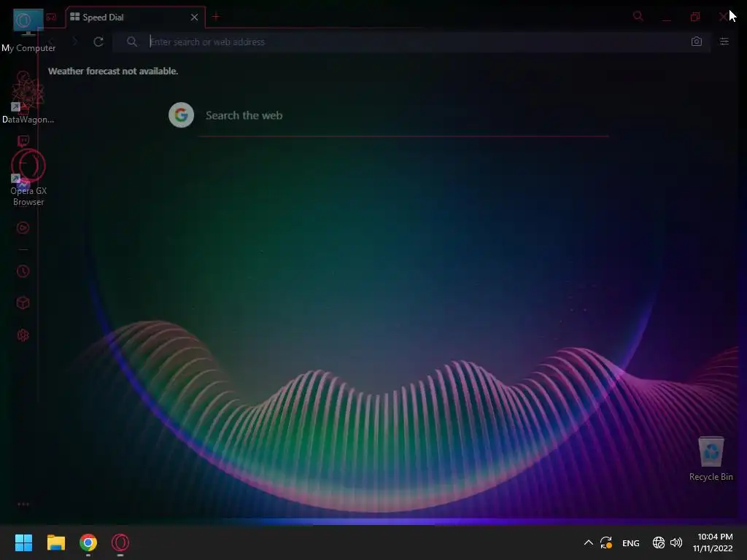Go forward to next page
The width and height of the screenshot is (747, 560).
point(75,42)
